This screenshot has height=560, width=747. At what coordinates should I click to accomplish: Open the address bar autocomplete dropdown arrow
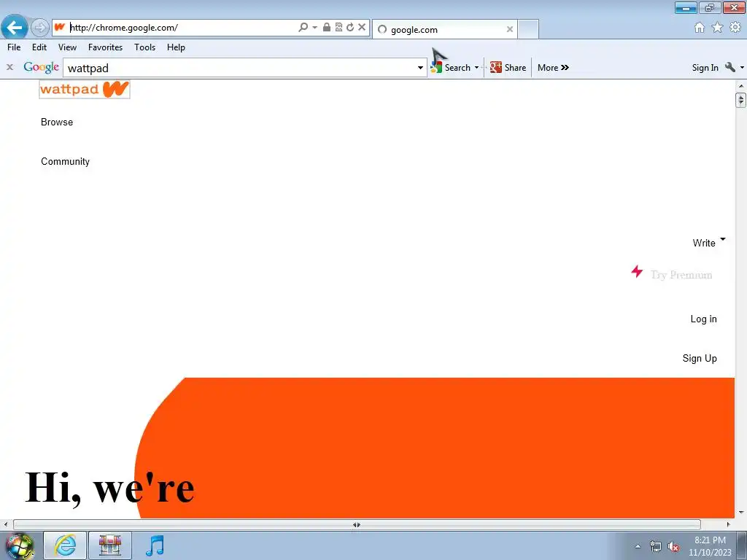(314, 28)
